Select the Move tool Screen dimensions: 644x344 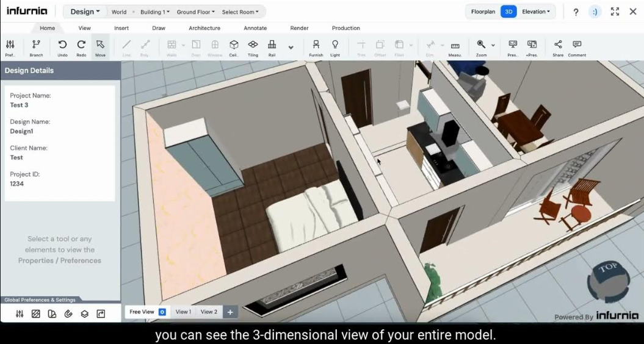(x=100, y=48)
